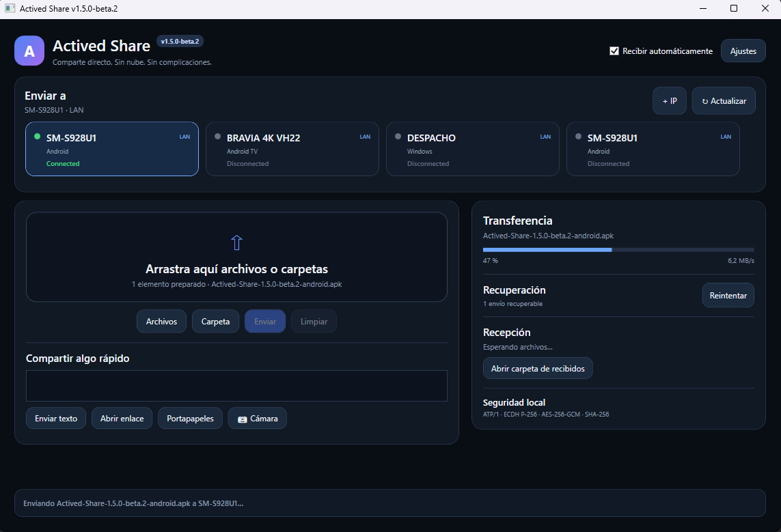Add a device with the + IP button
Viewport: 781px width, 532px height.
(x=670, y=101)
